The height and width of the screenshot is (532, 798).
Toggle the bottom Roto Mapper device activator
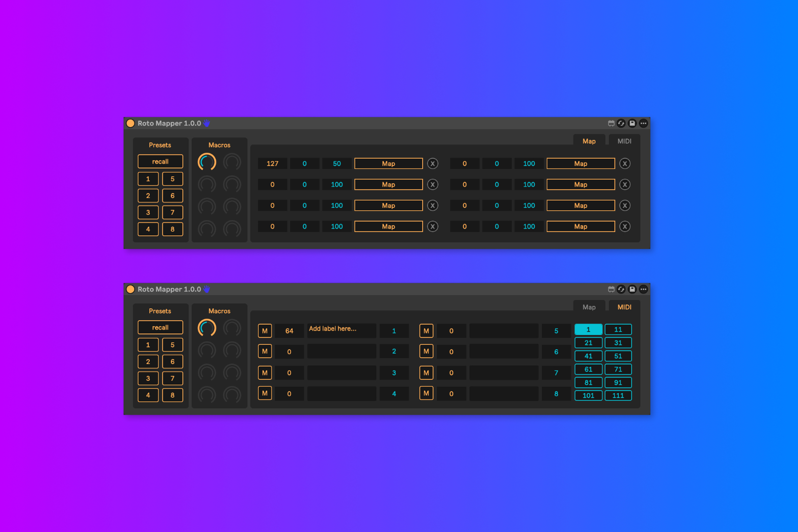[131, 289]
